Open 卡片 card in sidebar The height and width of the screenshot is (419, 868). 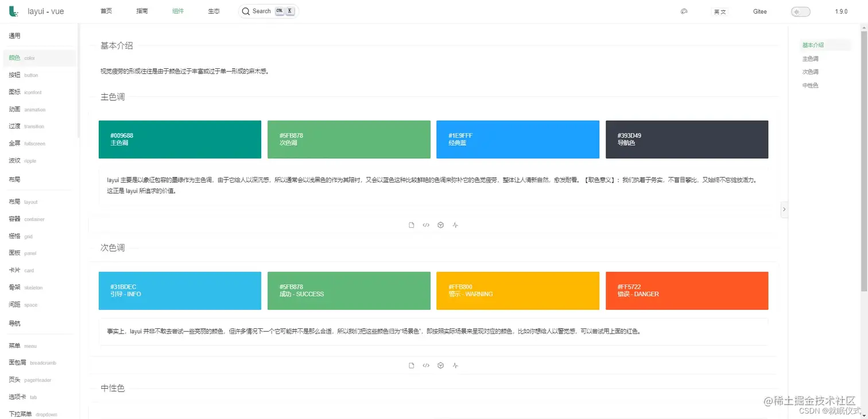tap(39, 270)
